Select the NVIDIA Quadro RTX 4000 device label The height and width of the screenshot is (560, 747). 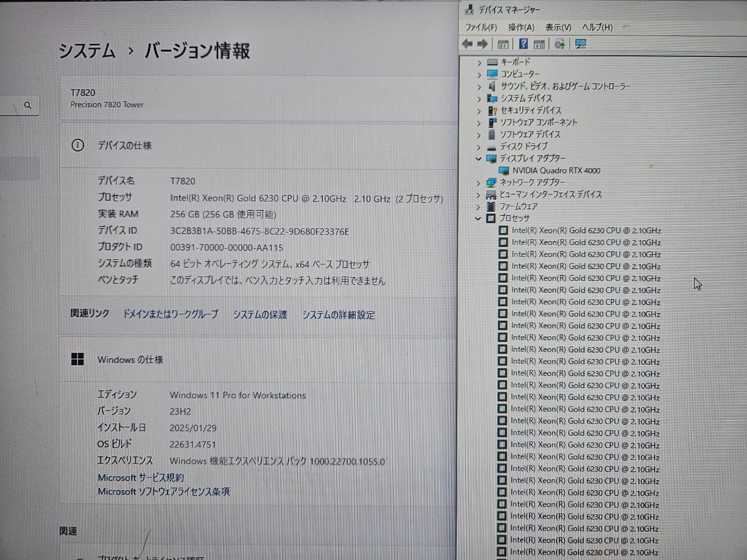point(556,171)
